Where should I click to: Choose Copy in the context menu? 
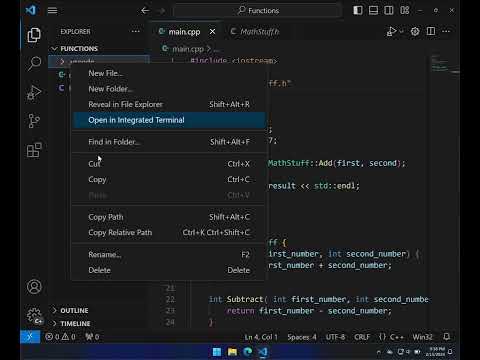click(169, 179)
